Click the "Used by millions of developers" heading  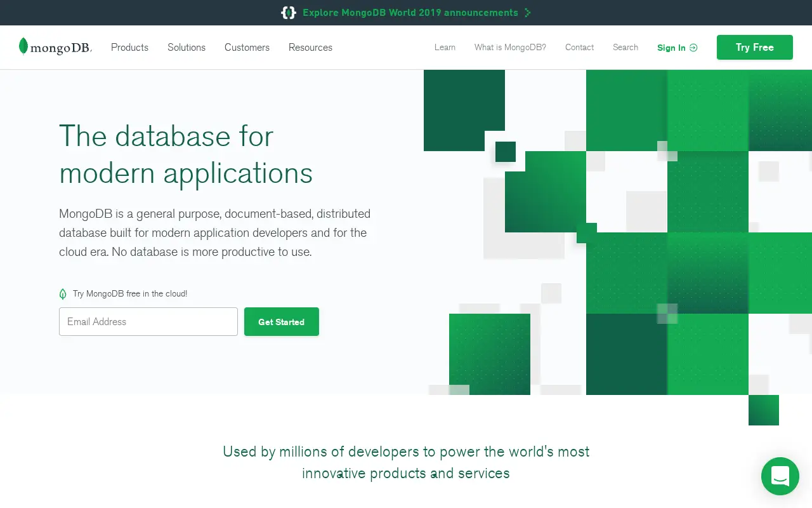point(406,462)
